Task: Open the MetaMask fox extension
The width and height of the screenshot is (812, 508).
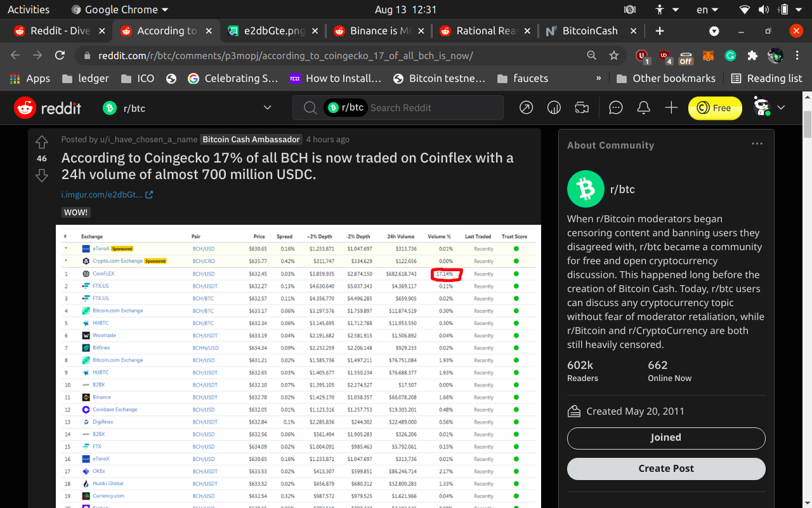Action: (708, 56)
